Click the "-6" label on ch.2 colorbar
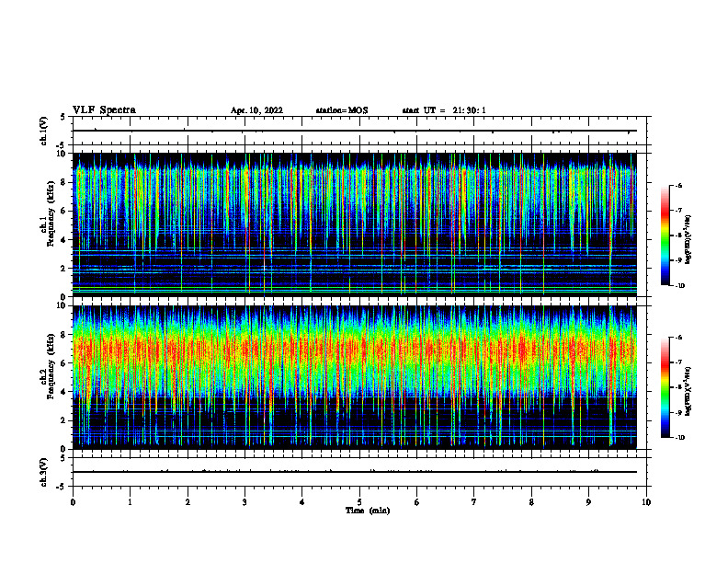Image resolution: width=728 pixels, height=563 pixels. pyautogui.click(x=678, y=338)
